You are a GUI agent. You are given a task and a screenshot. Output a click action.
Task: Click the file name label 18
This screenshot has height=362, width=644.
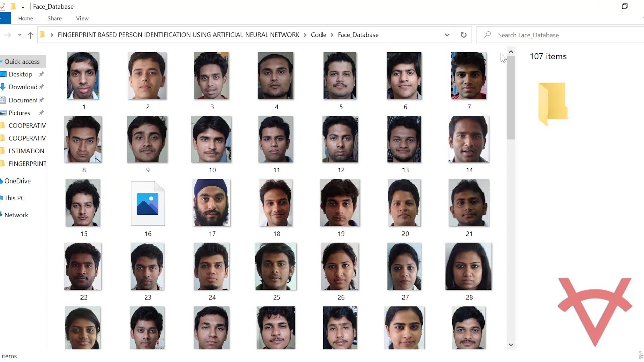point(277,234)
